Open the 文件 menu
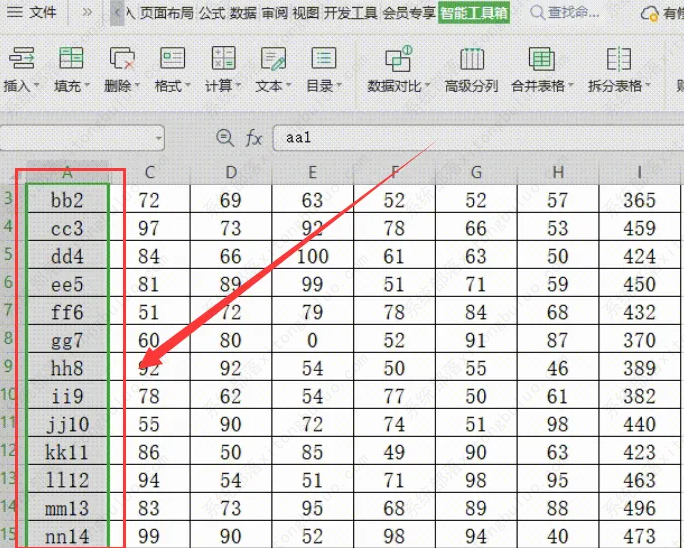 [x=42, y=12]
